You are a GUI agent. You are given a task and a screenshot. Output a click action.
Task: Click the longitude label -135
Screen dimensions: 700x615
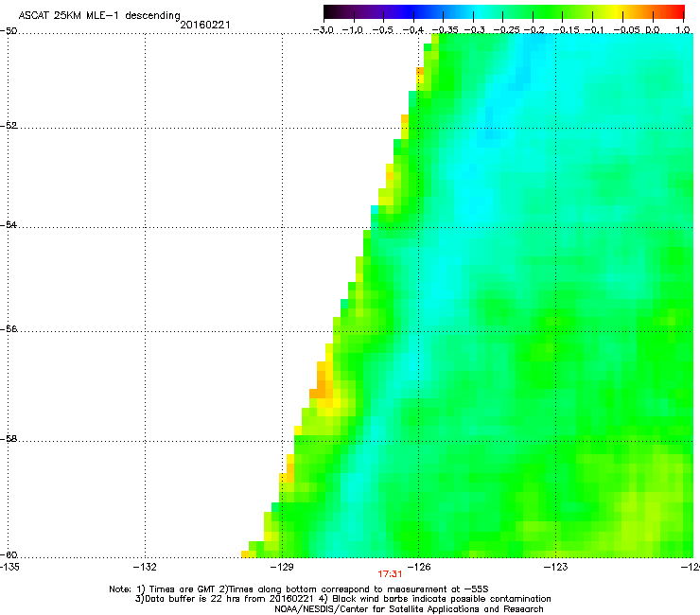[9, 567]
